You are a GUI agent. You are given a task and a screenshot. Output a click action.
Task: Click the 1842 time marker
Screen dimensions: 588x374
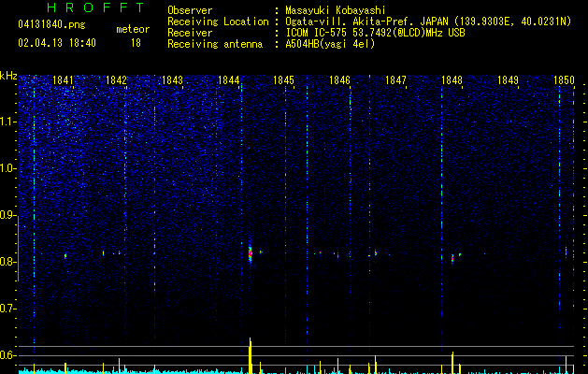pos(116,80)
